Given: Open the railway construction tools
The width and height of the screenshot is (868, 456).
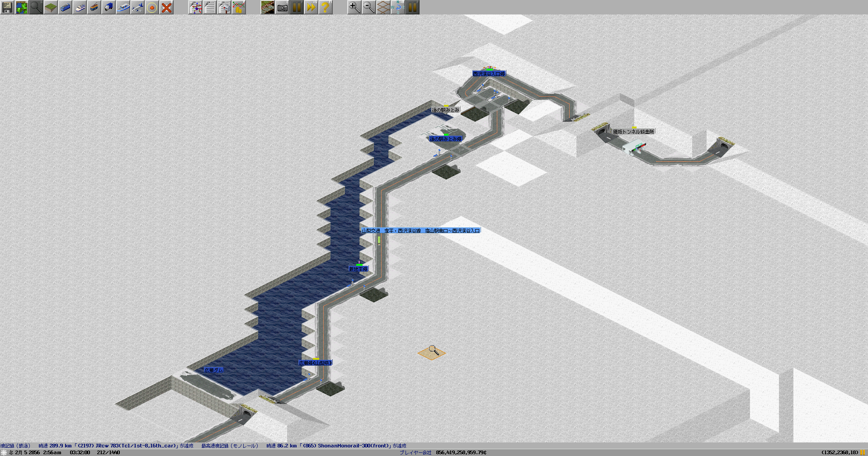Looking at the screenshot, I should coord(65,7).
